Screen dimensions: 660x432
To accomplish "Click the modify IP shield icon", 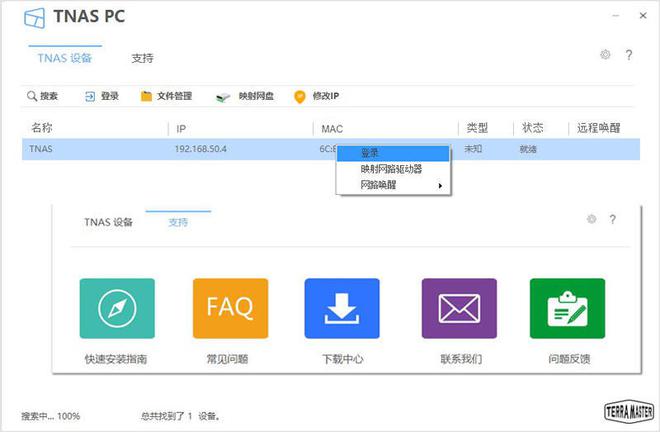I will click(x=300, y=97).
